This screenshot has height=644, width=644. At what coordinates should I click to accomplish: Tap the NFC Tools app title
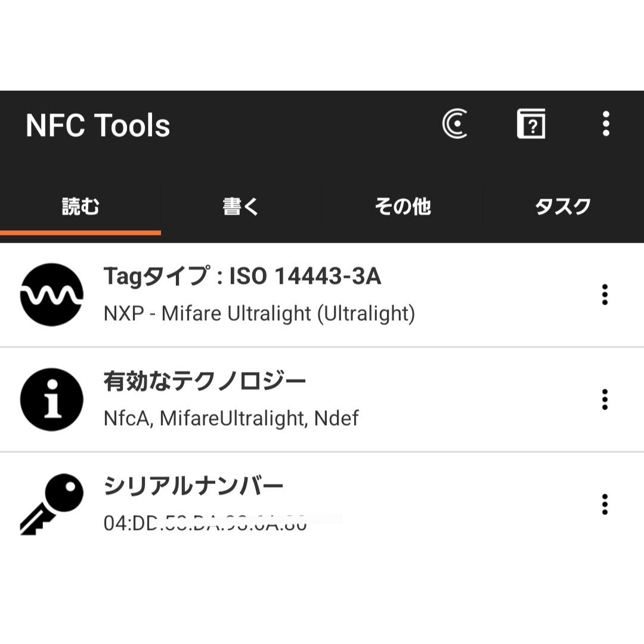[98, 125]
